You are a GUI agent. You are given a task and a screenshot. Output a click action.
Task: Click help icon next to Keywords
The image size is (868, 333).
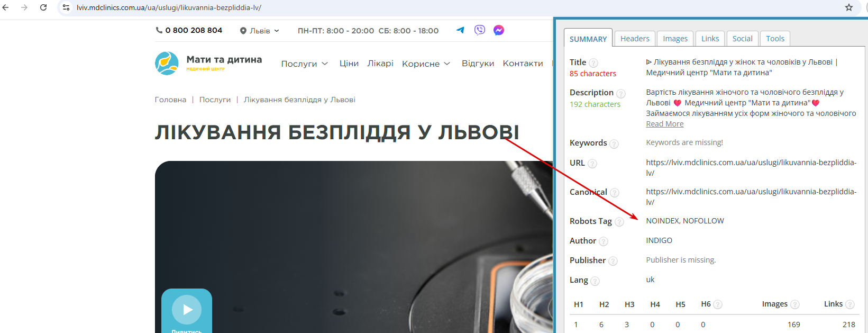[x=614, y=144]
